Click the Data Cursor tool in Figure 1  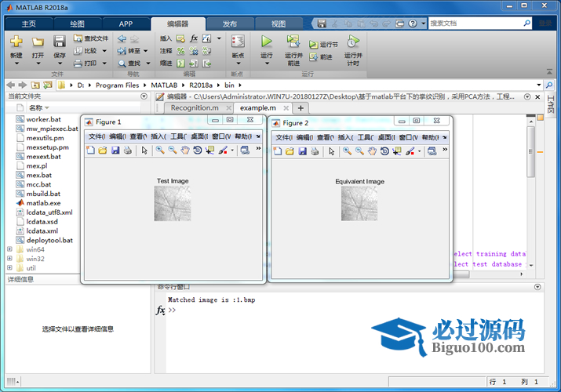(x=209, y=150)
